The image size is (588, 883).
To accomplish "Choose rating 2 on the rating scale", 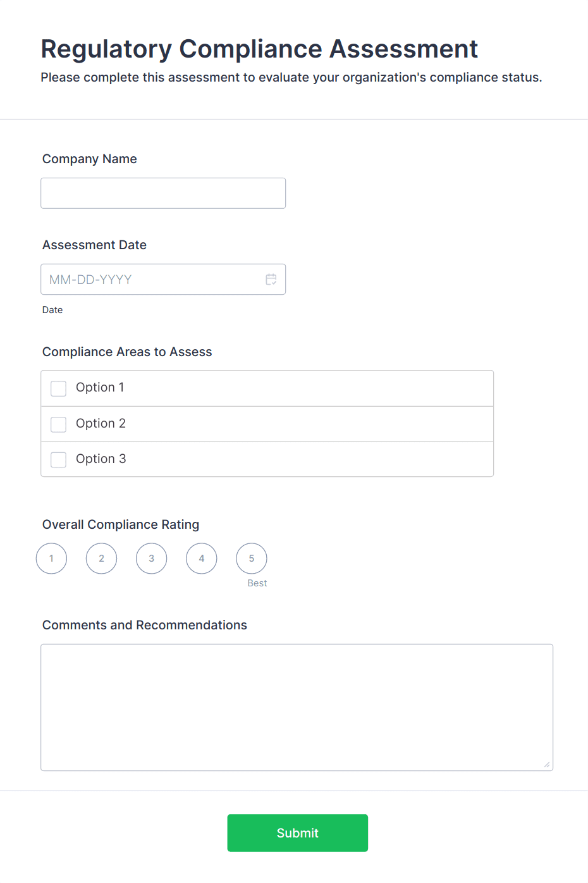I will click(101, 558).
